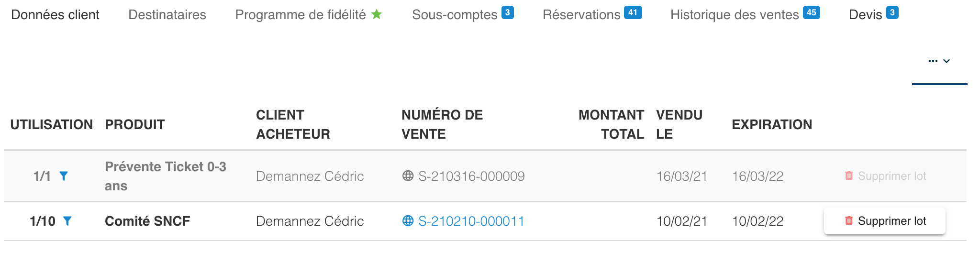The width and height of the screenshot is (980, 263).
Task: Go to the Sous-comptes tab
Action: pyautogui.click(x=455, y=15)
